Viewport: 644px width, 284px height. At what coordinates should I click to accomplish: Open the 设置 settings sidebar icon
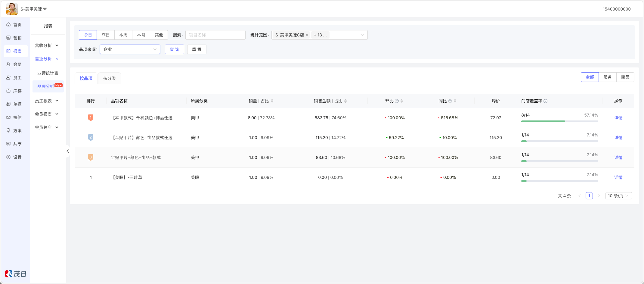point(9,157)
